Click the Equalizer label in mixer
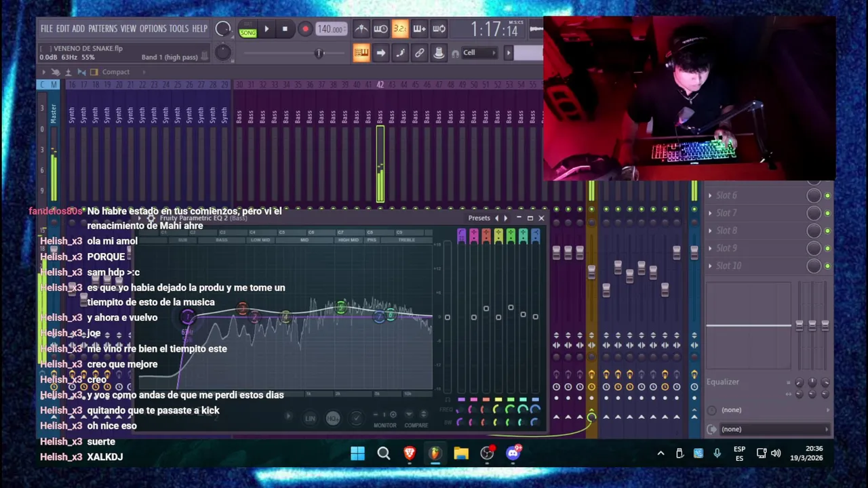Image resolution: width=868 pixels, height=488 pixels. [723, 382]
